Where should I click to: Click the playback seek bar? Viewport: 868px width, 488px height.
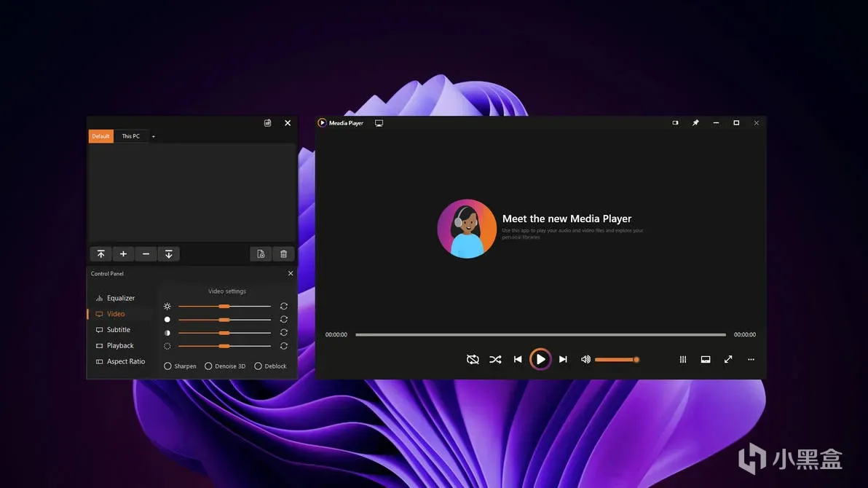540,334
